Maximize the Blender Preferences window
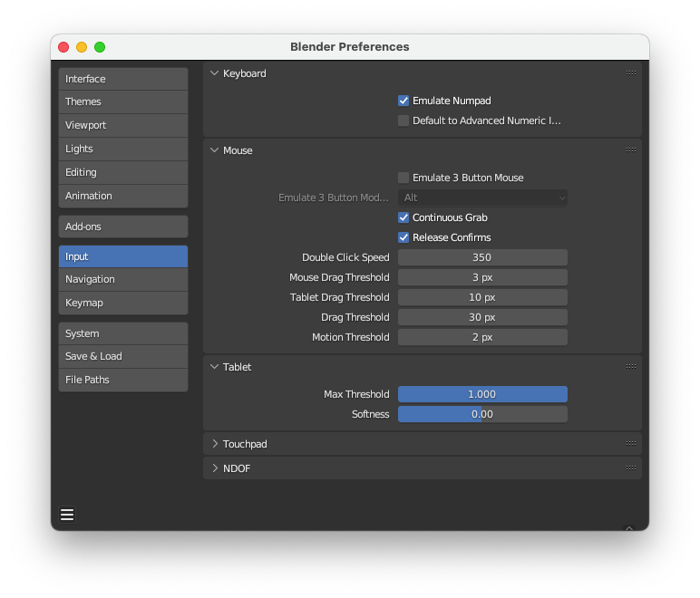 click(x=100, y=47)
